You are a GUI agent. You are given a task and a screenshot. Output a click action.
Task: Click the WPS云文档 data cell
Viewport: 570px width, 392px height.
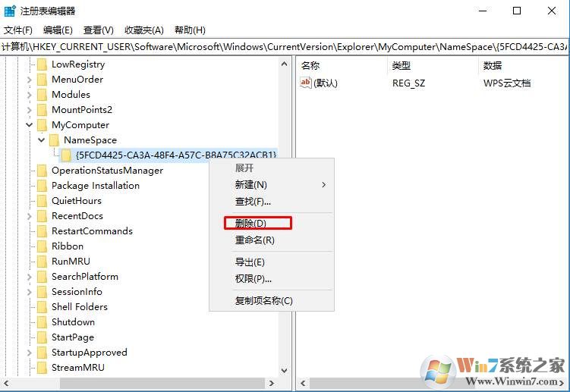click(507, 83)
